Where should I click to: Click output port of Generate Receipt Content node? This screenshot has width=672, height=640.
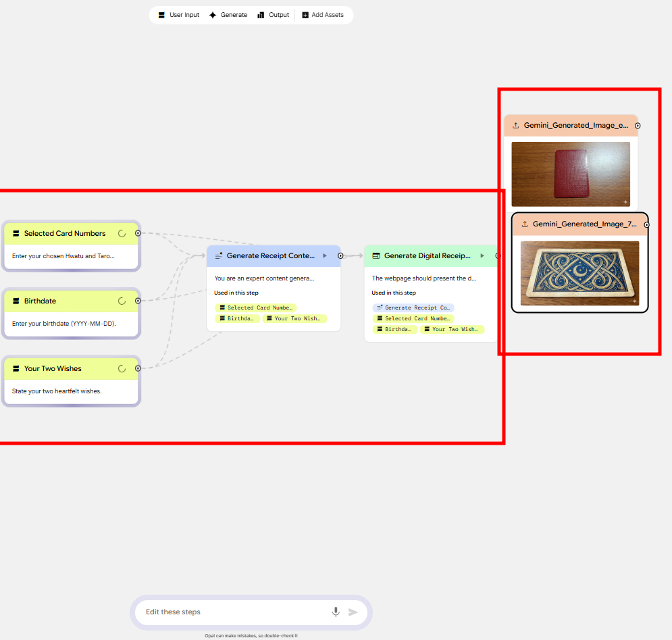(x=340, y=255)
